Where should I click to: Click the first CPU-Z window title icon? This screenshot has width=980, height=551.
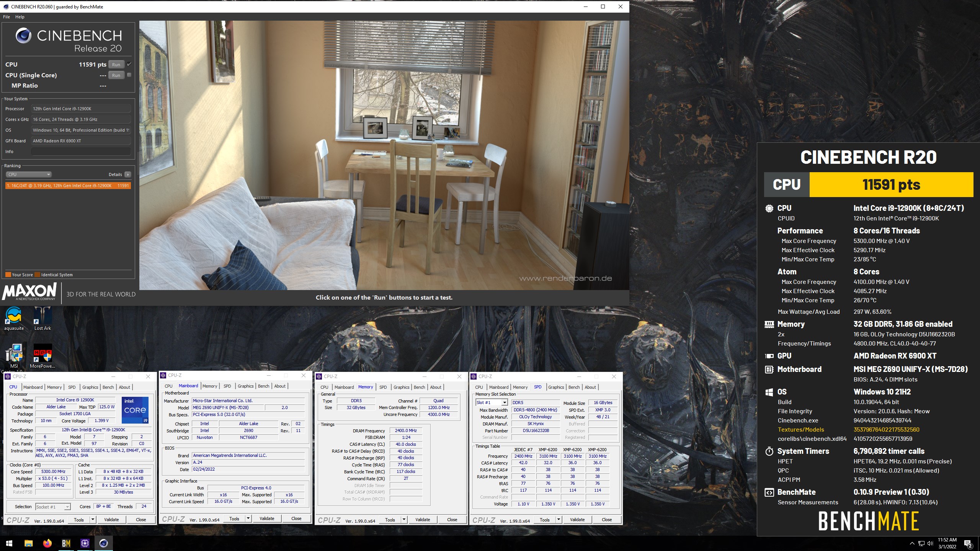click(x=8, y=377)
